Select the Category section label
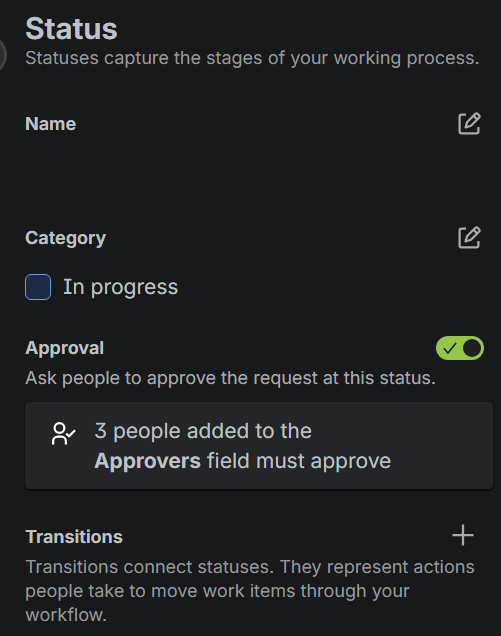Image resolution: width=501 pixels, height=636 pixels. (65, 238)
